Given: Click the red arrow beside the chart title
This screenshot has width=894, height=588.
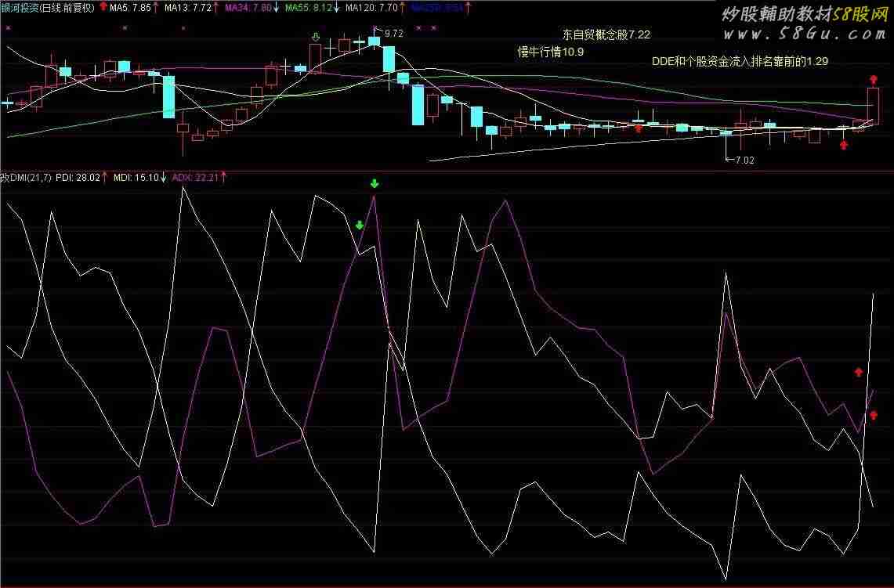Looking at the screenshot, I should tap(103, 7).
